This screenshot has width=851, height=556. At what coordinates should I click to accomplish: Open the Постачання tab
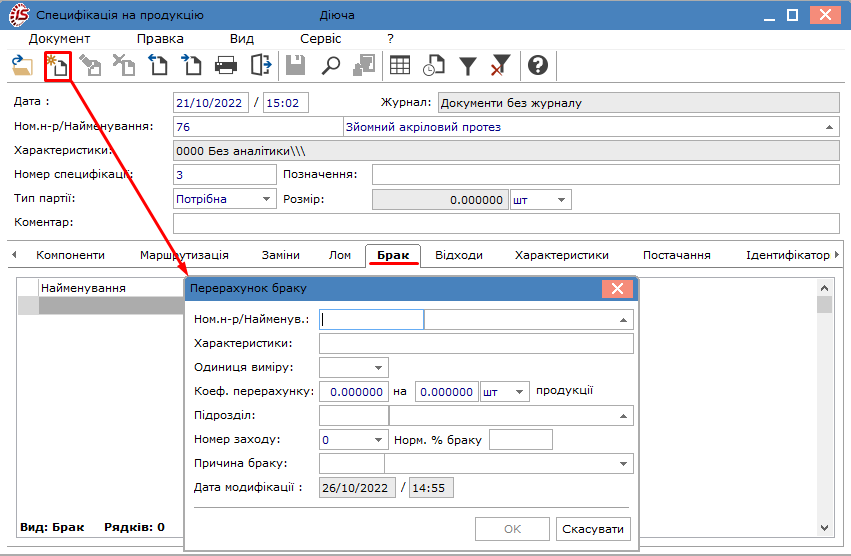click(x=676, y=255)
